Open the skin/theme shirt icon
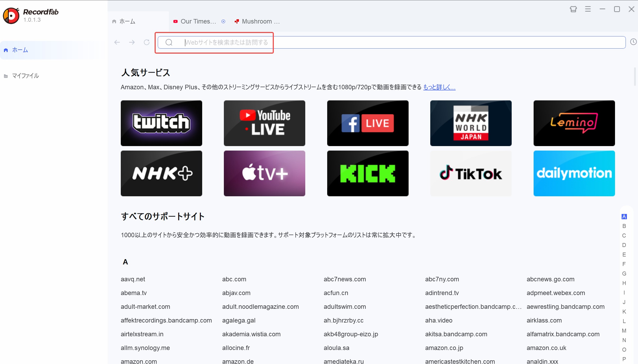 pos(573,9)
